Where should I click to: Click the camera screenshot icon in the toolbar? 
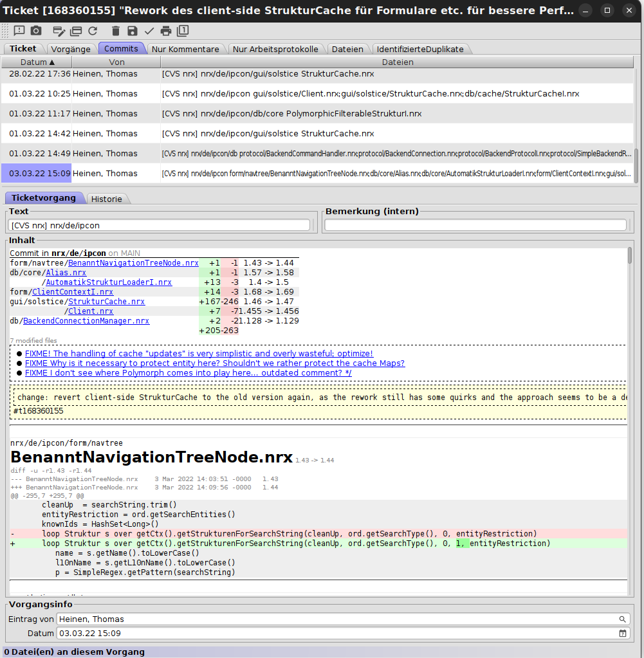coord(37,30)
